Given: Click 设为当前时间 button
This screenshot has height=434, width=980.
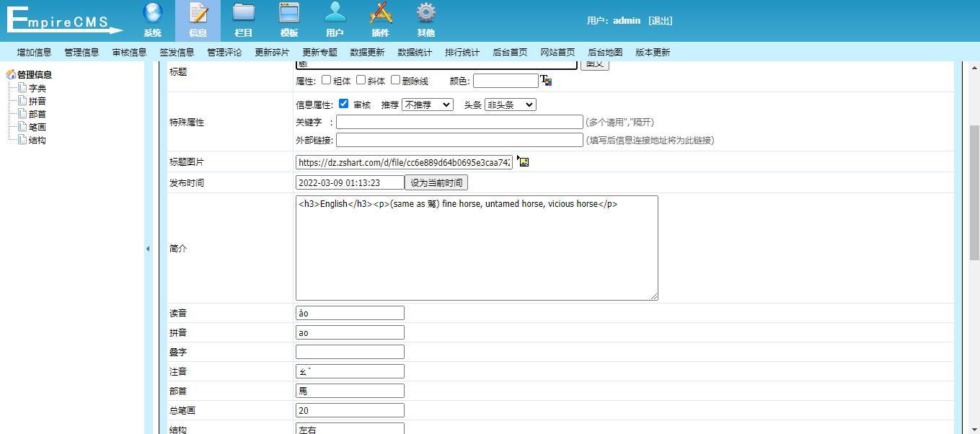Looking at the screenshot, I should click(x=436, y=182).
